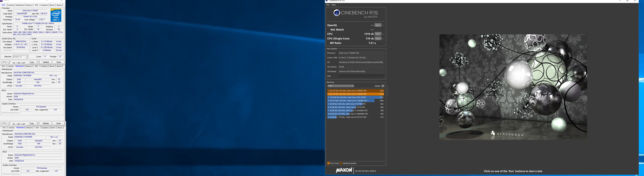The image size is (644, 176).
Task: Open the Socket #1 selection dropdown
Action: 21,57
